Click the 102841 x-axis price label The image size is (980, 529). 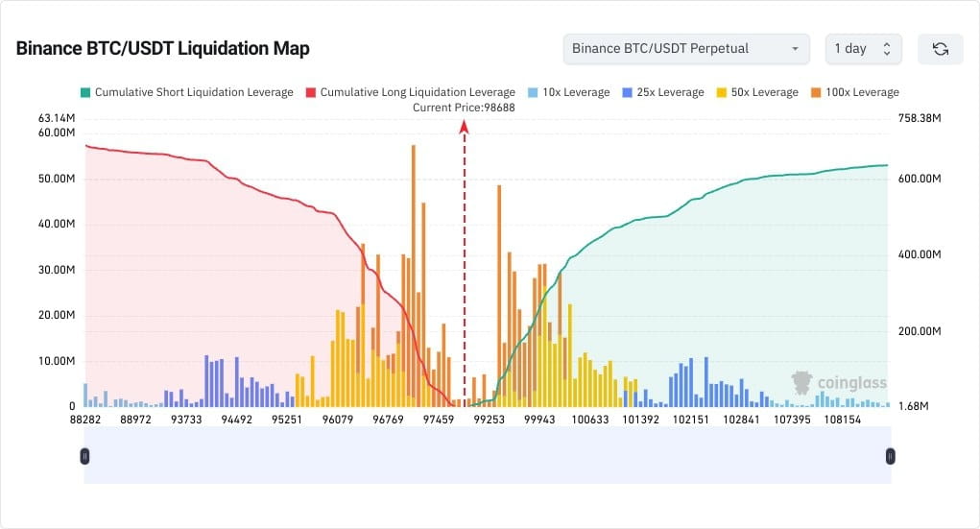click(x=741, y=420)
